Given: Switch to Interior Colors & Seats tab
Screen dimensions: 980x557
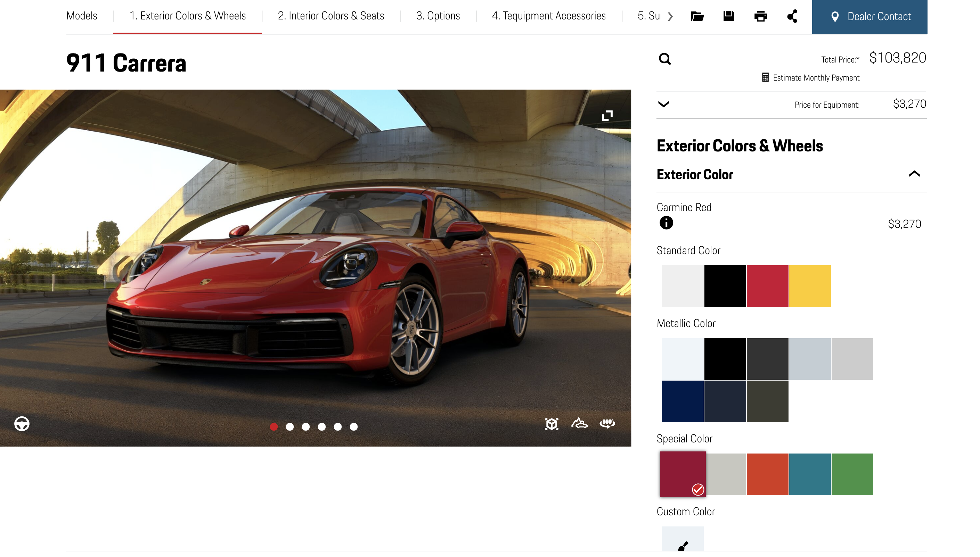Looking at the screenshot, I should pyautogui.click(x=331, y=16).
